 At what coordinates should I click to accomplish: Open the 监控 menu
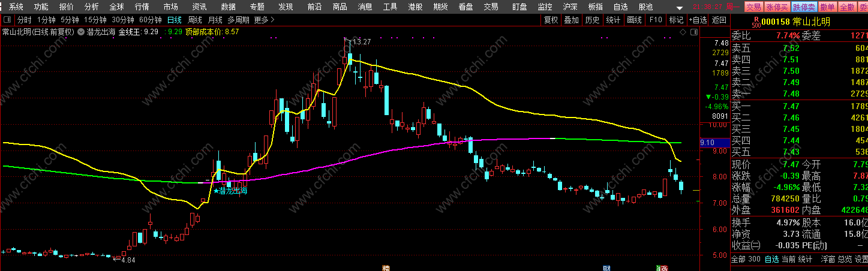tap(545, 7)
